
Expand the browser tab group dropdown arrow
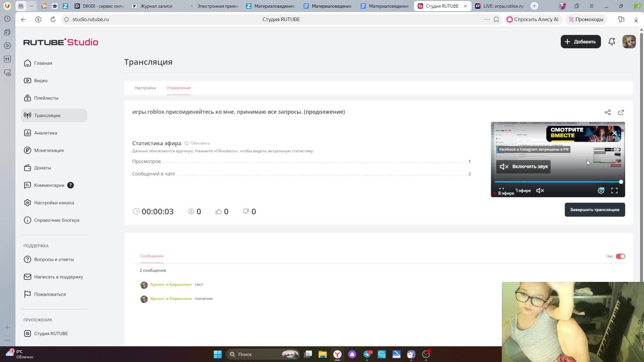[x=32, y=6]
